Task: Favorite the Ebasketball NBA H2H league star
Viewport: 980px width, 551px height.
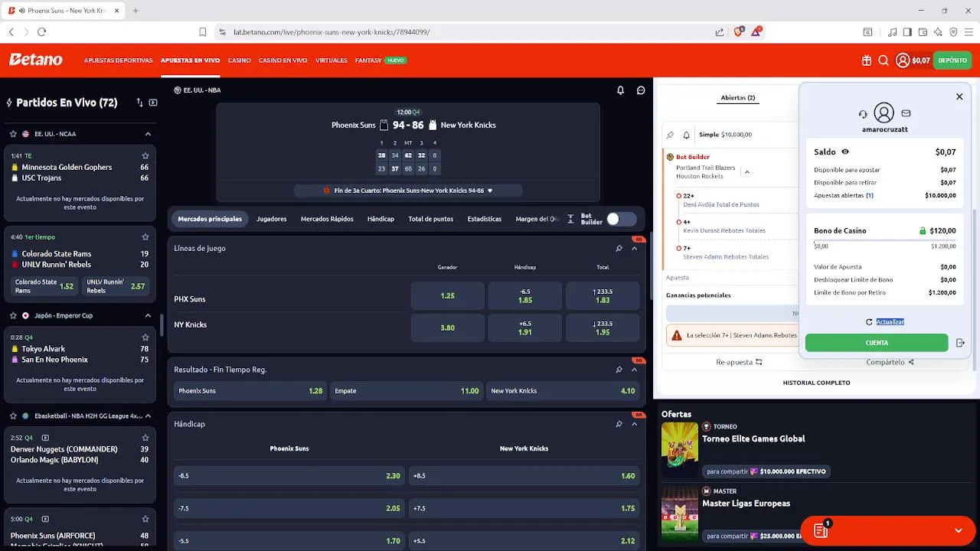Action: tap(13, 416)
